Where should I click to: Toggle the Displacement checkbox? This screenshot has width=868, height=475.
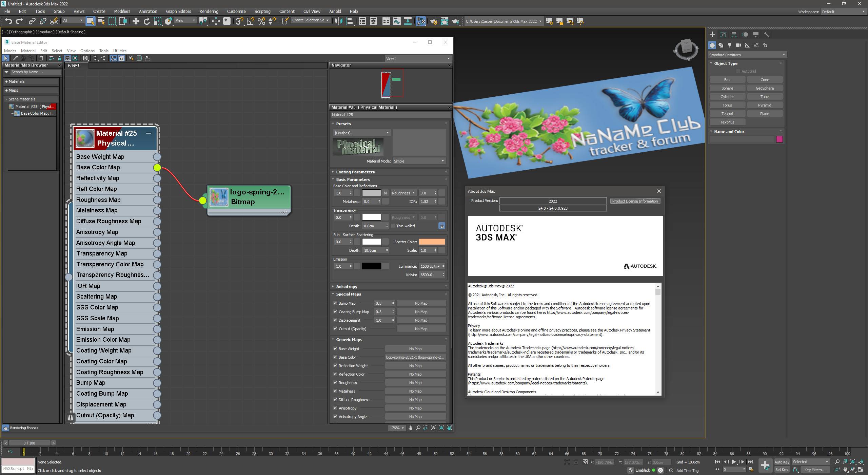[x=335, y=320]
